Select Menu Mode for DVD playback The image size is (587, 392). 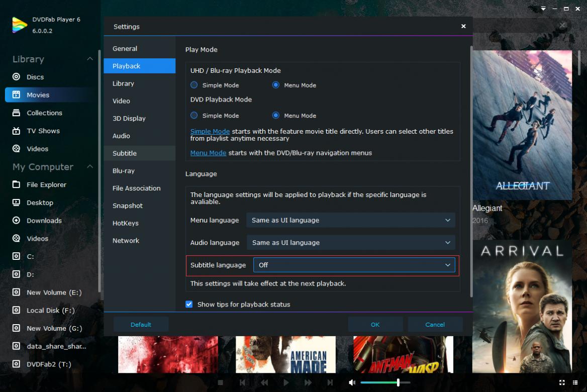(x=275, y=115)
